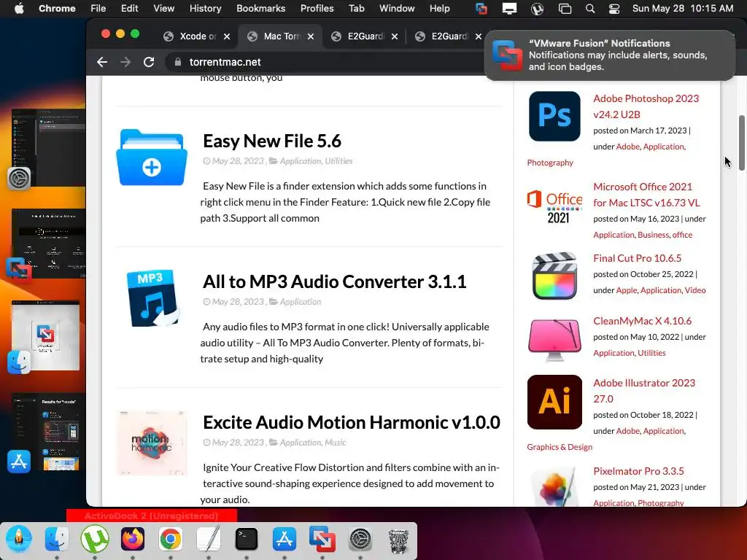
Task: Click the CleanMyMac X pink monitor icon
Action: click(554, 340)
